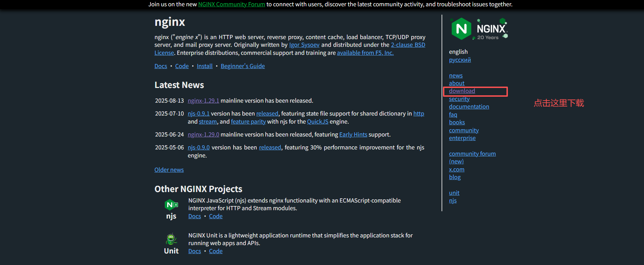644x265 pixels.
Task: Open the Docs link below the intro
Action: tap(161, 66)
